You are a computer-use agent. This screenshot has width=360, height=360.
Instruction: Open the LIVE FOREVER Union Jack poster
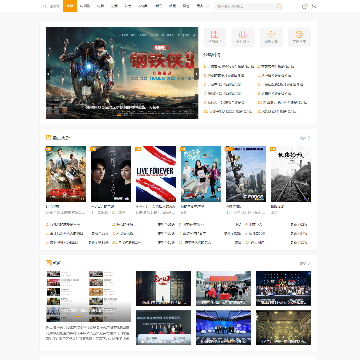[156, 174]
